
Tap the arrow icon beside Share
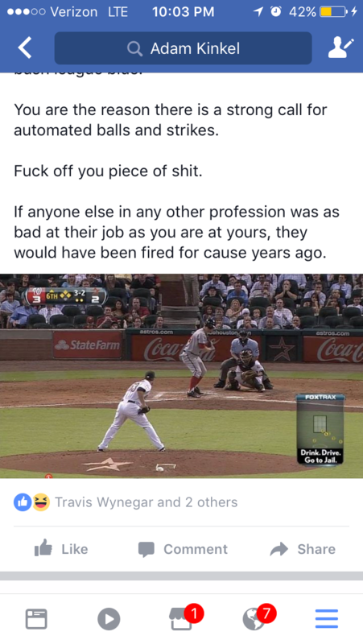pyautogui.click(x=279, y=549)
